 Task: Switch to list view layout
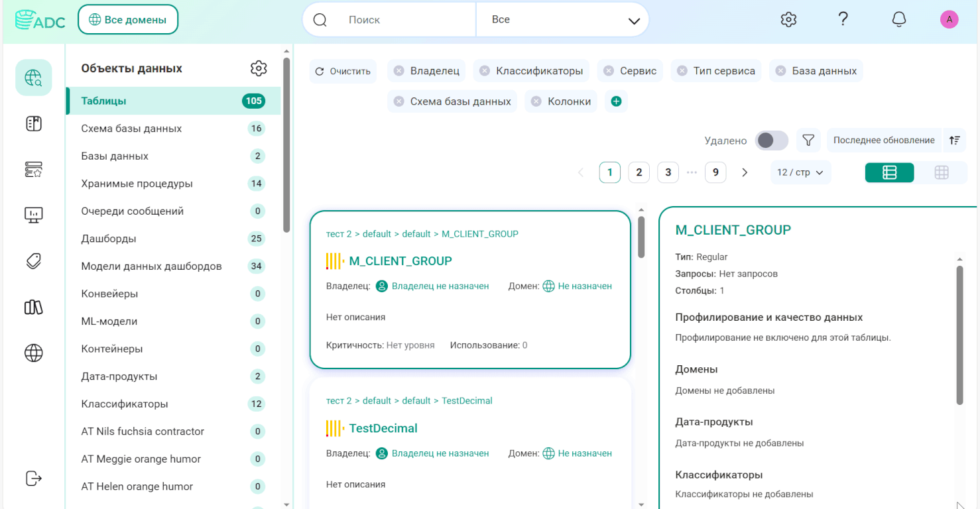click(x=890, y=172)
